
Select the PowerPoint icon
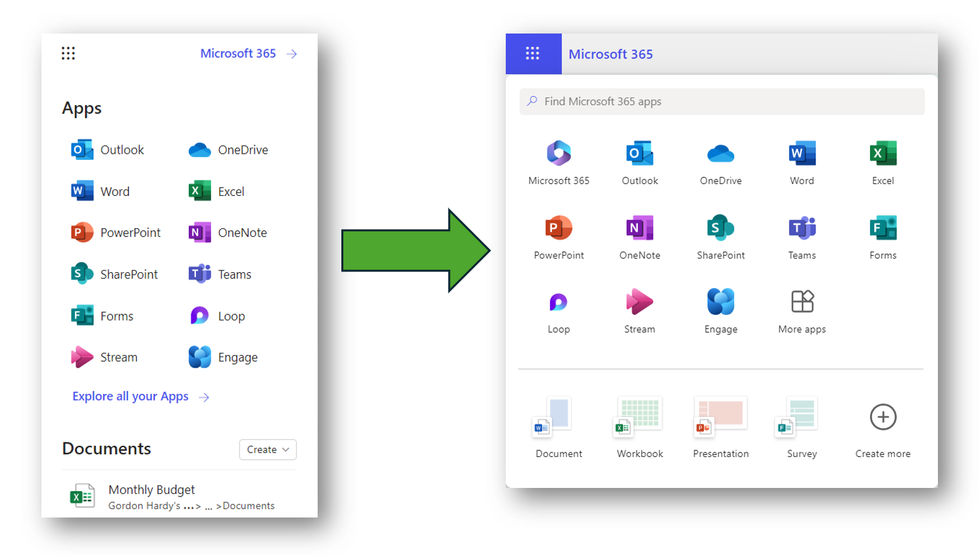558,228
